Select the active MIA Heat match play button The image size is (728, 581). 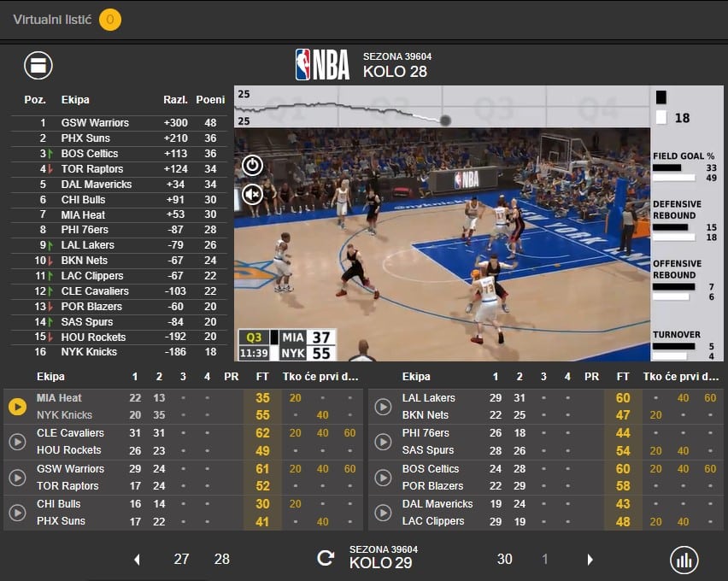pyautogui.click(x=17, y=407)
